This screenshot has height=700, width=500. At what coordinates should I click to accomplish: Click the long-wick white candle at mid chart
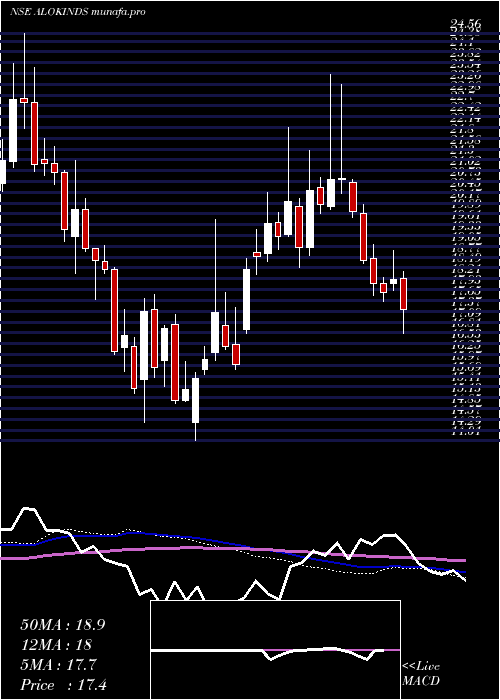coord(215,332)
